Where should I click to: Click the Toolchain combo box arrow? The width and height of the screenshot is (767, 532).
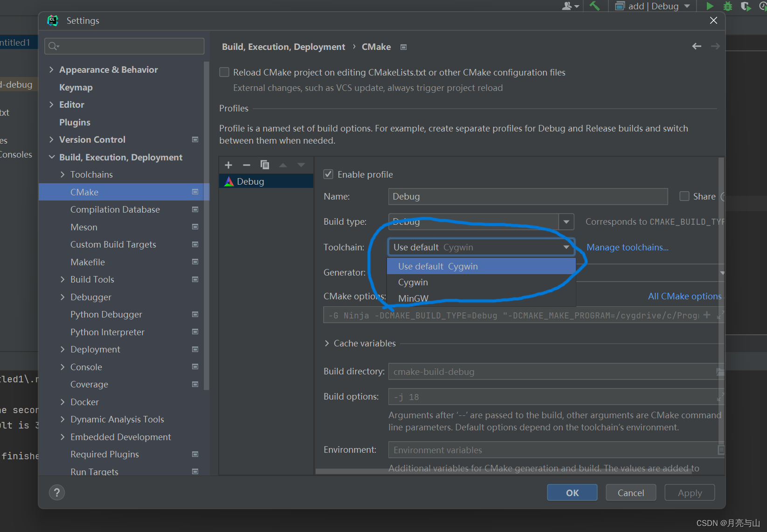pyautogui.click(x=566, y=247)
